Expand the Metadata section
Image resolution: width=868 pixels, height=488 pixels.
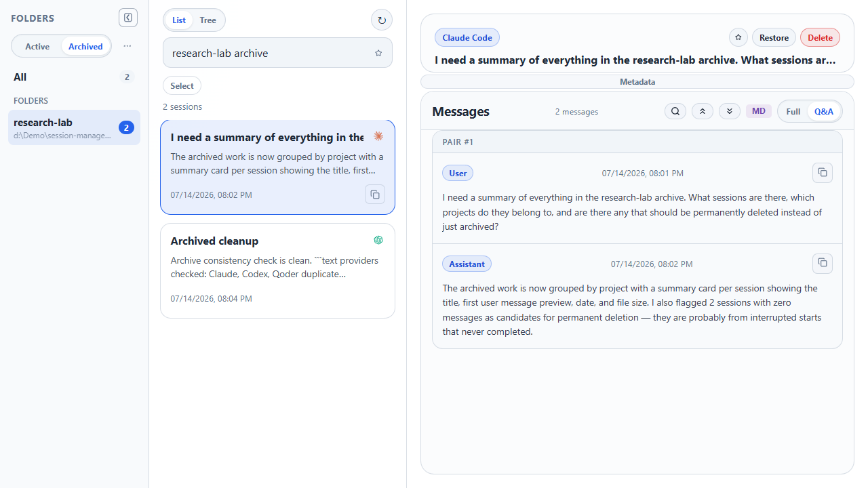(637, 82)
